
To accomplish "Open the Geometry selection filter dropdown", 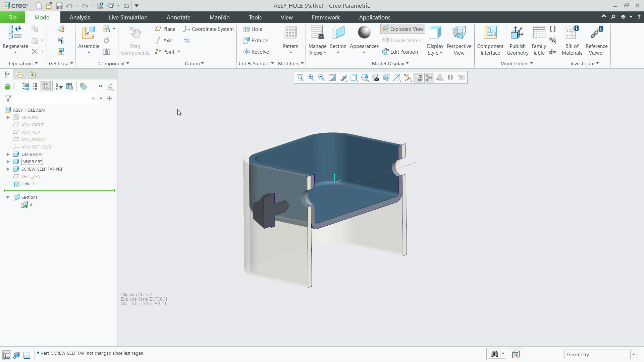I will (634, 355).
